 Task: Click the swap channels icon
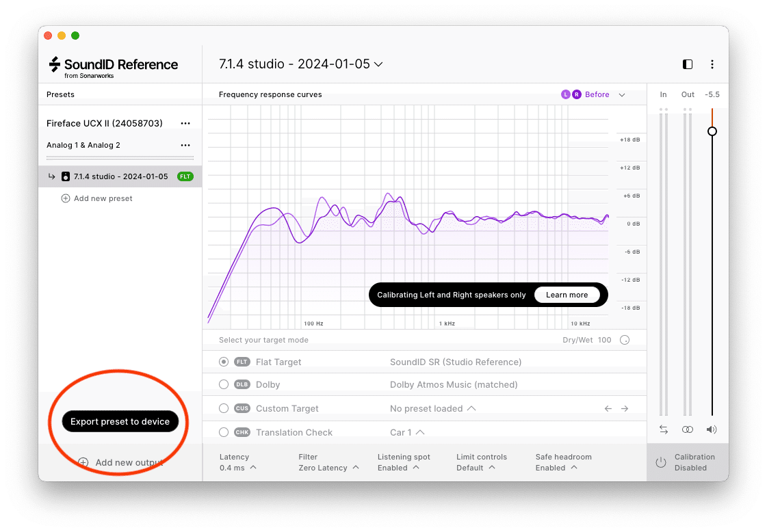click(x=663, y=429)
